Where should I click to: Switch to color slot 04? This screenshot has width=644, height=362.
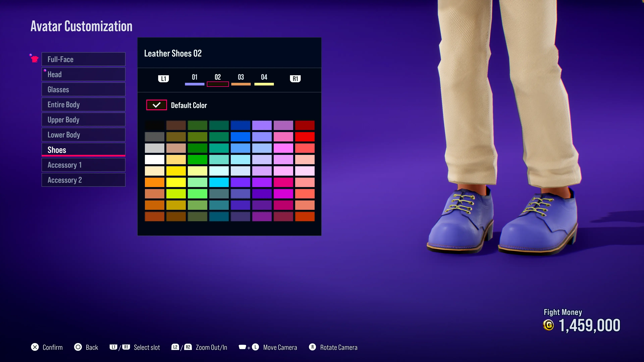(x=264, y=79)
